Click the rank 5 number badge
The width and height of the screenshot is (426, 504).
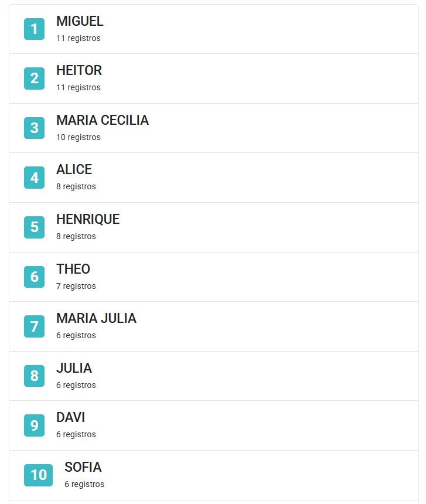34,227
